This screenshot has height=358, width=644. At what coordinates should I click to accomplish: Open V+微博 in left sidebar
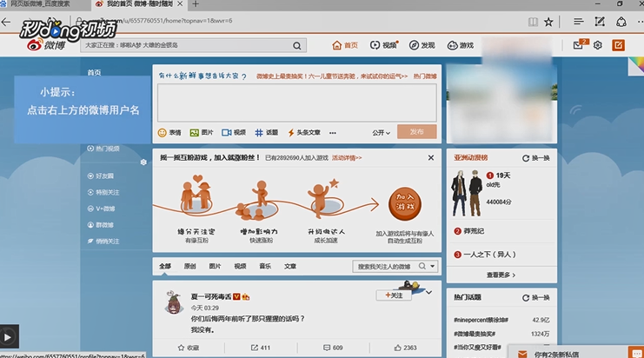click(x=101, y=209)
